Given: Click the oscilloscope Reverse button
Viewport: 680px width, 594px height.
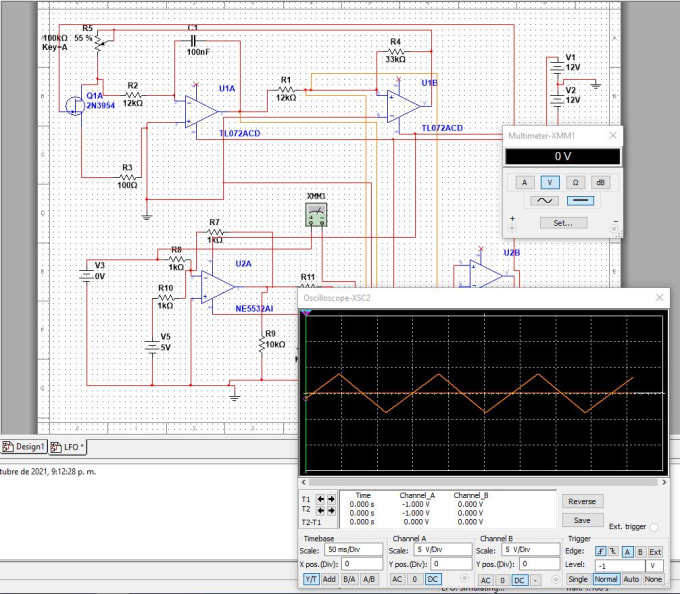Looking at the screenshot, I should point(582,502).
